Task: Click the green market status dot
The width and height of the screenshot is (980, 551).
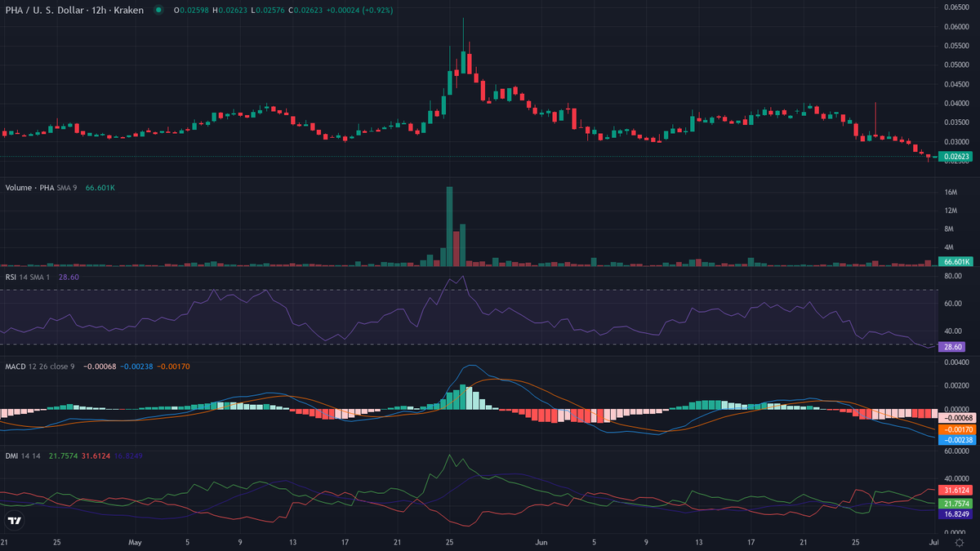Action: click(x=158, y=10)
